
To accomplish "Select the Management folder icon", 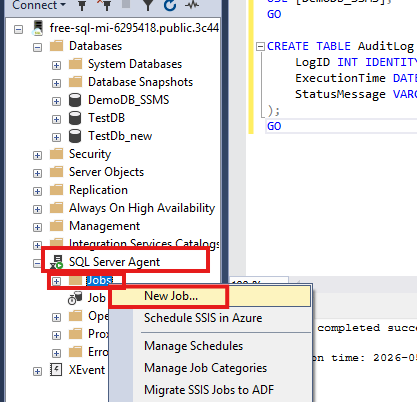I will click(x=56, y=226).
